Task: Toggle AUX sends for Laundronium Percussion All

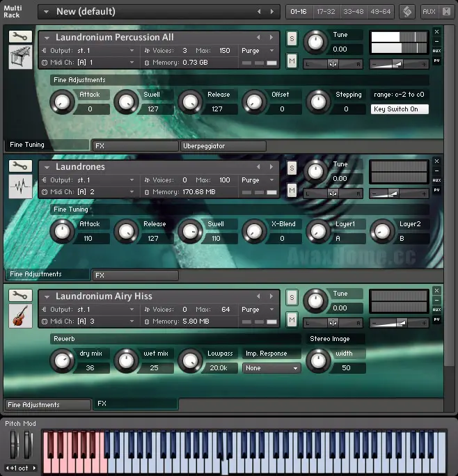Action: tap(436, 51)
